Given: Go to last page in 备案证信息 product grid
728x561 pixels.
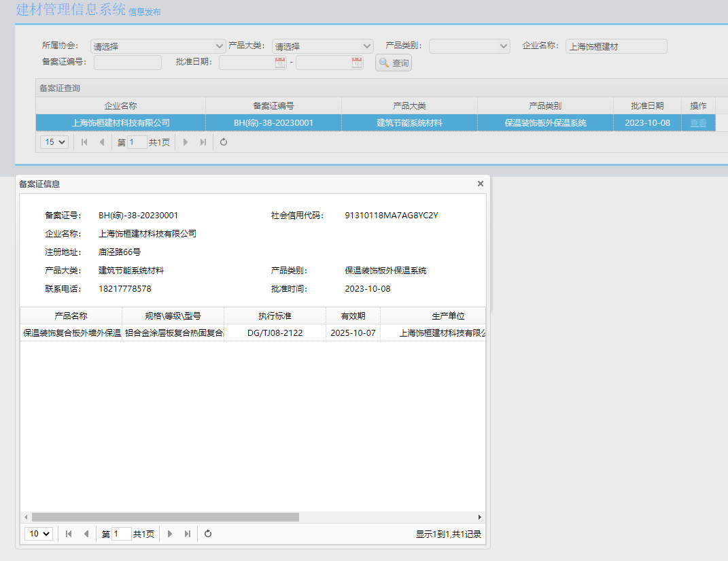Looking at the screenshot, I should pyautogui.click(x=187, y=534).
